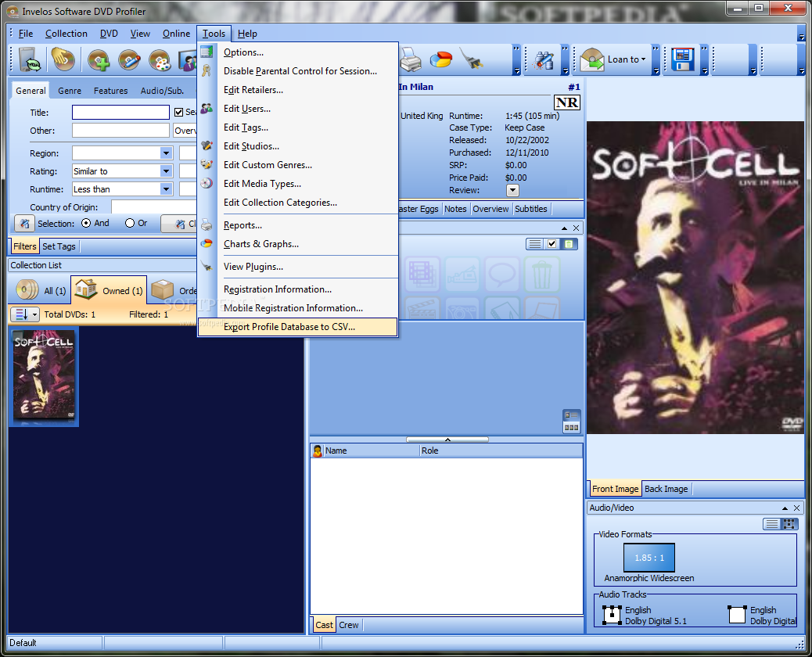Click into the Other input field

click(120, 131)
